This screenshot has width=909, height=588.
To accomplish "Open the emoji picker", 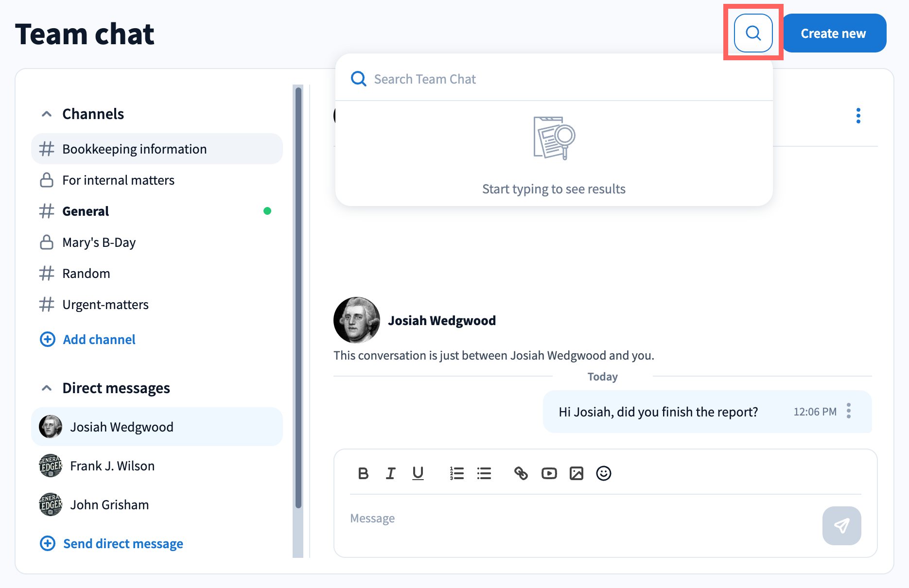I will [603, 473].
